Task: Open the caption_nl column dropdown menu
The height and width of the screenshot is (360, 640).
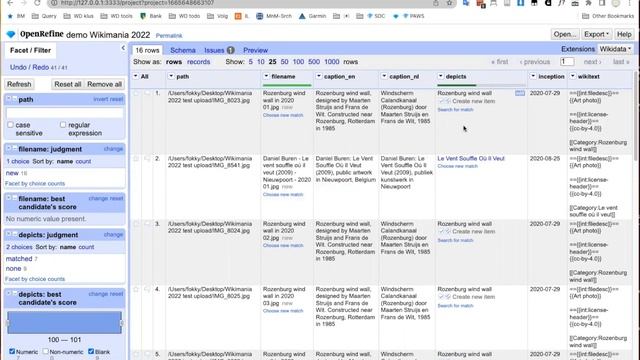Action: click(384, 76)
